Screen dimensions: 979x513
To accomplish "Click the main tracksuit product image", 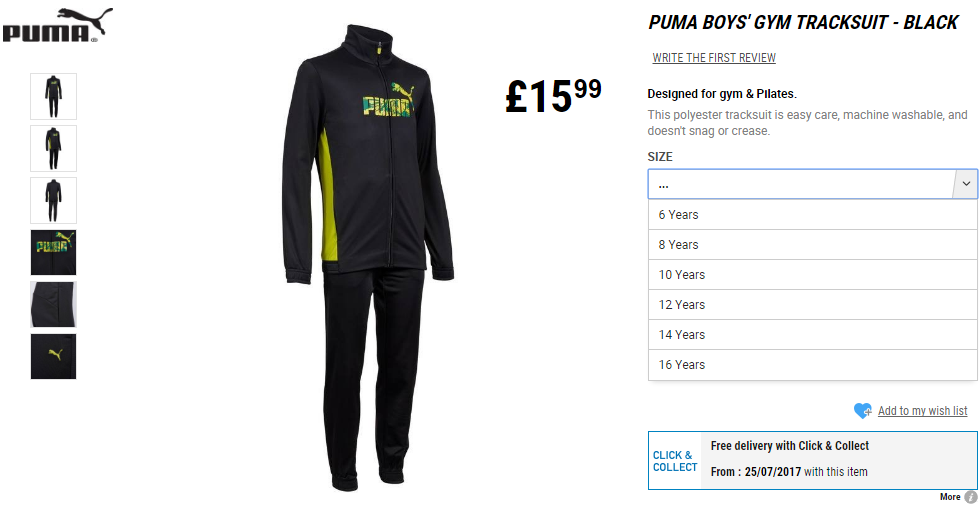I will tap(368, 257).
